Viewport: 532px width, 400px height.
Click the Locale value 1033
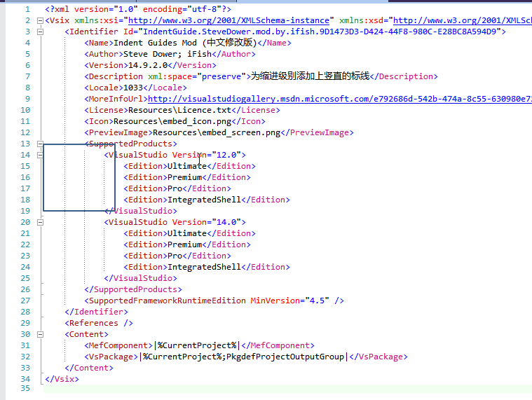133,88
